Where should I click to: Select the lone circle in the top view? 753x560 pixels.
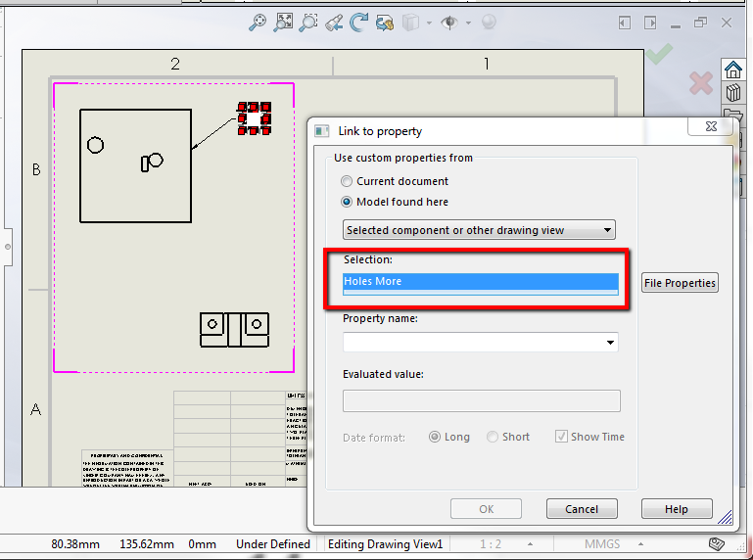tap(95, 145)
